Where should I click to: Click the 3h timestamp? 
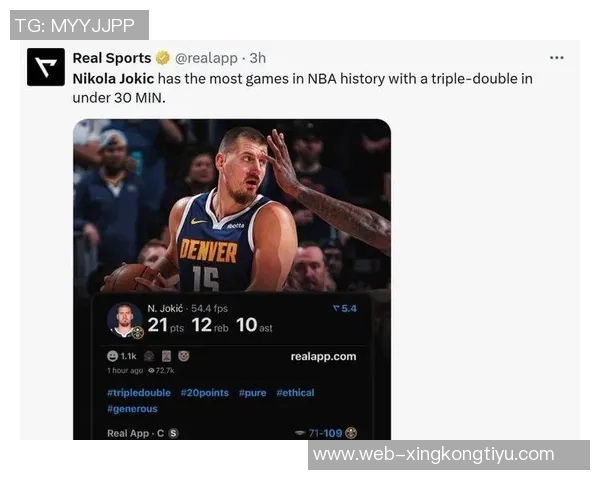(258, 58)
